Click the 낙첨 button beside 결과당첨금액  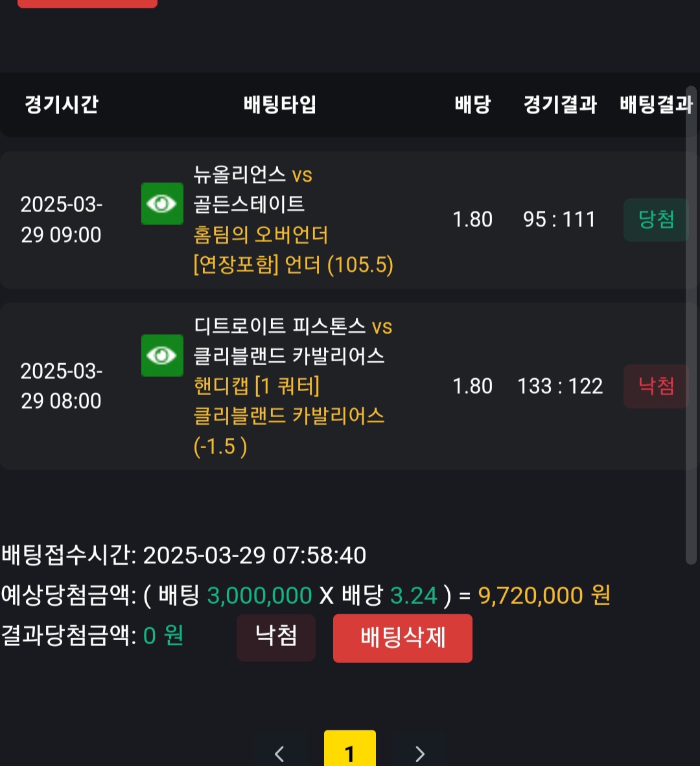pyautogui.click(x=276, y=638)
